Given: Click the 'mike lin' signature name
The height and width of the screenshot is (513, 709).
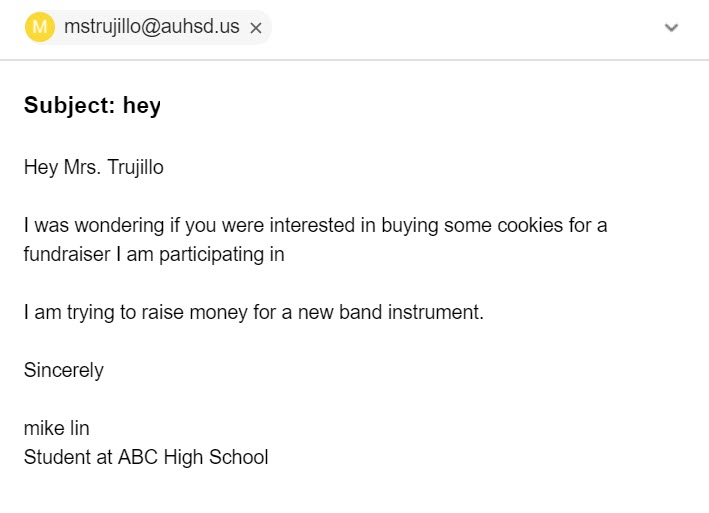Looking at the screenshot, I should [56, 428].
